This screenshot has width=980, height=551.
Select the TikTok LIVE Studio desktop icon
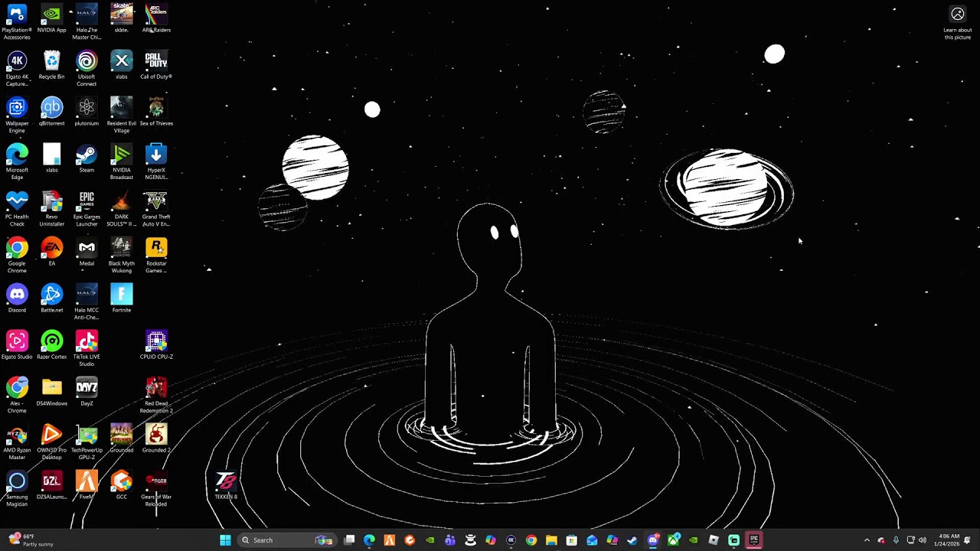tap(87, 349)
